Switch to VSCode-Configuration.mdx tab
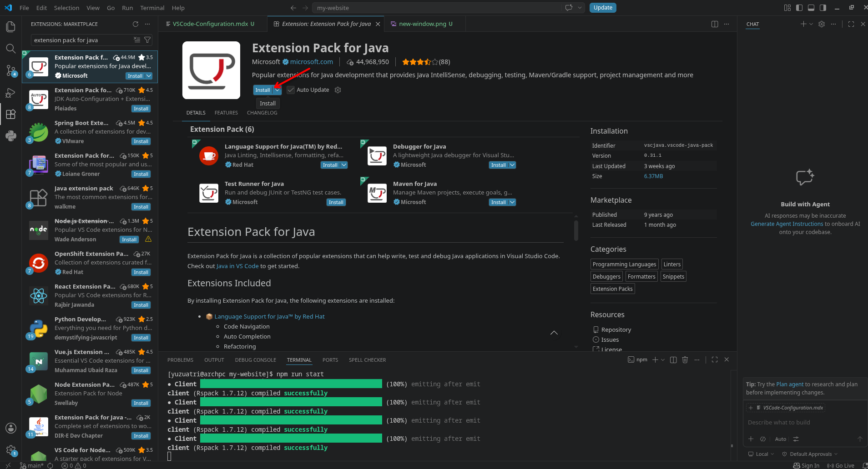Viewport: 868px width, 469px height. click(210, 24)
